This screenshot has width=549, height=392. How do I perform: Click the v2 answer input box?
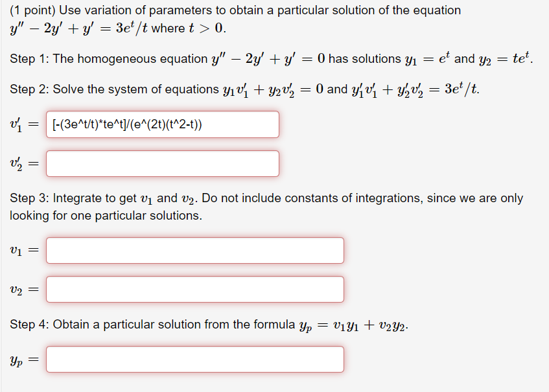194,290
